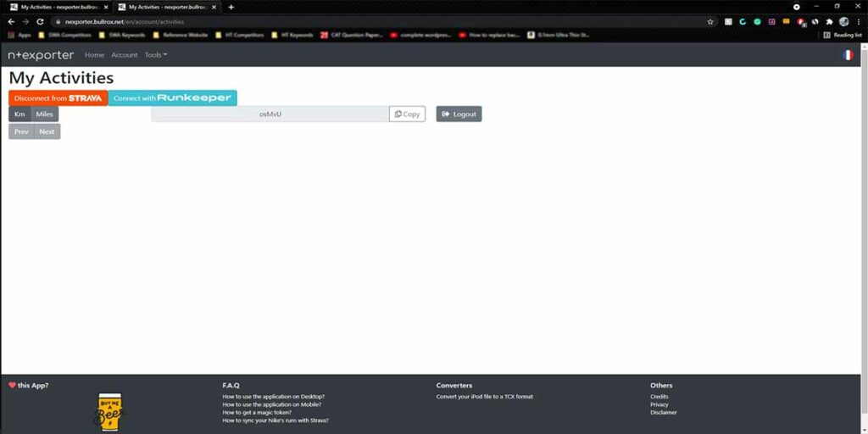Expand the Tools dropdown menu
The height and width of the screenshot is (434, 868).
coord(156,55)
